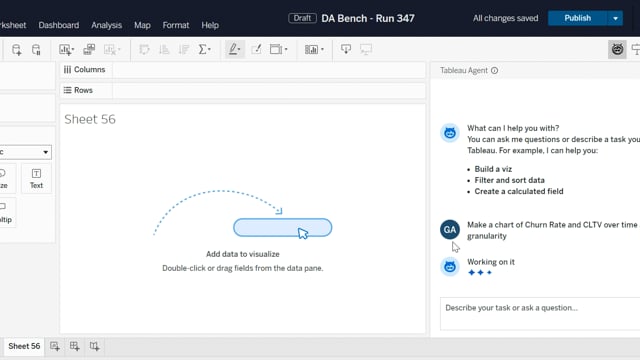Open the Format menu

tap(176, 25)
